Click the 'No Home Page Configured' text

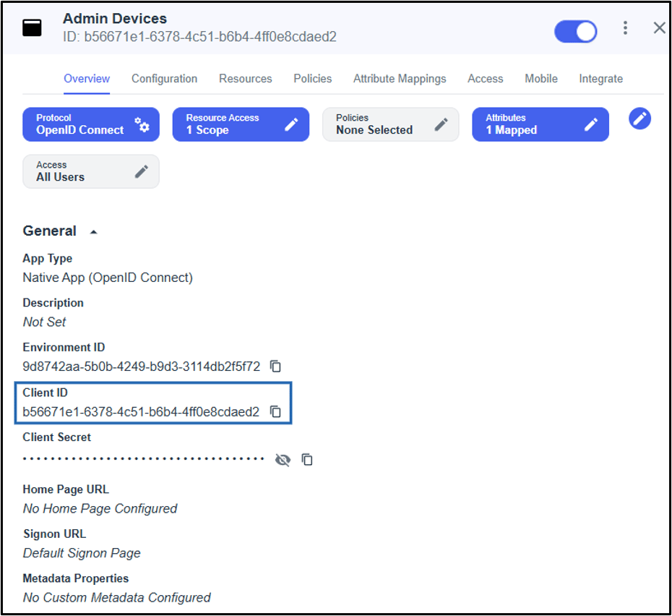pos(100,509)
